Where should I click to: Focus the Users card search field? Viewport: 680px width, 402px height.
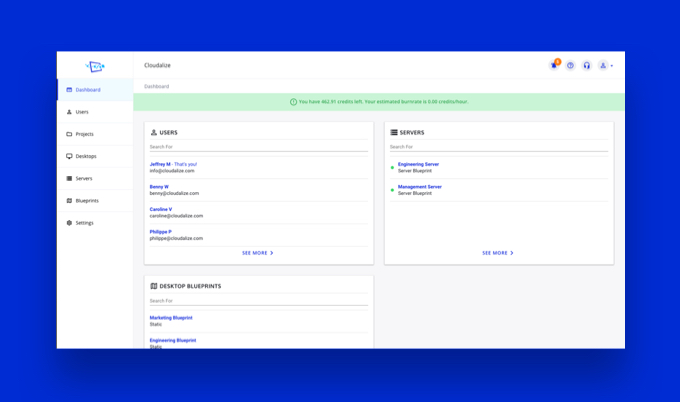[259, 147]
